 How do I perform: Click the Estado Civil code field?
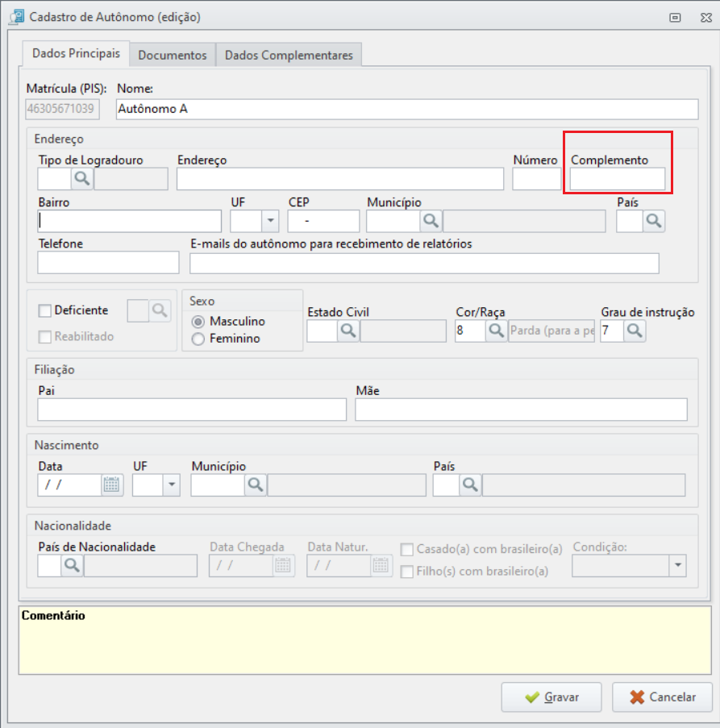323,331
